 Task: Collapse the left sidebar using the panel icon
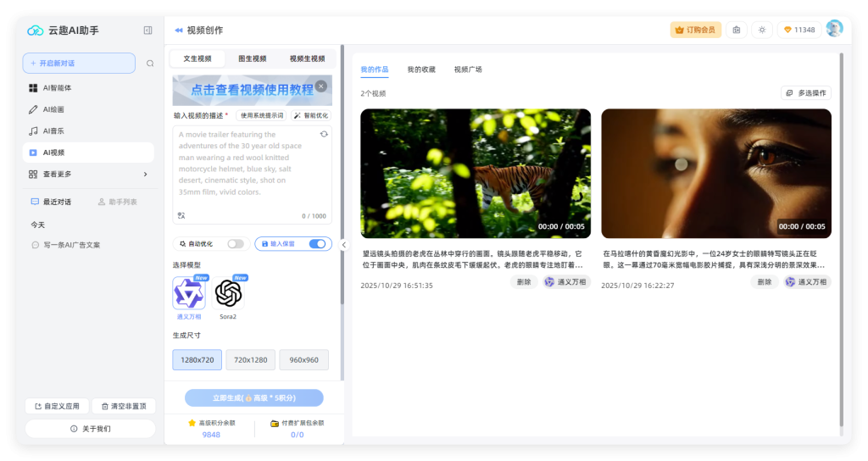pyautogui.click(x=148, y=31)
